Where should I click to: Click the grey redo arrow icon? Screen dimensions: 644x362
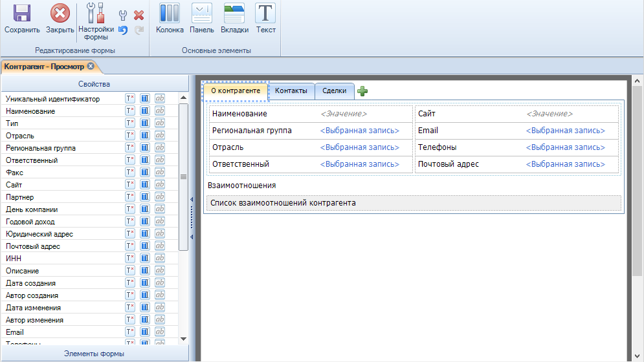click(x=139, y=30)
